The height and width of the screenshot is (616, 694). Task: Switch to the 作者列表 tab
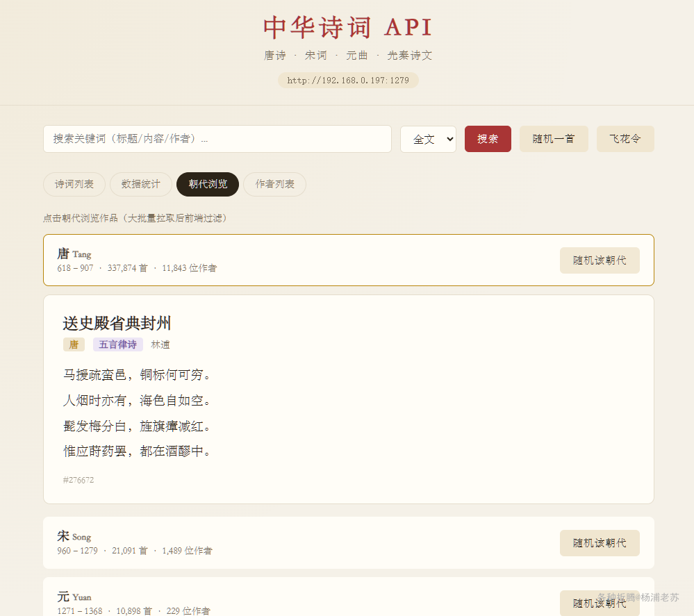coord(275,184)
